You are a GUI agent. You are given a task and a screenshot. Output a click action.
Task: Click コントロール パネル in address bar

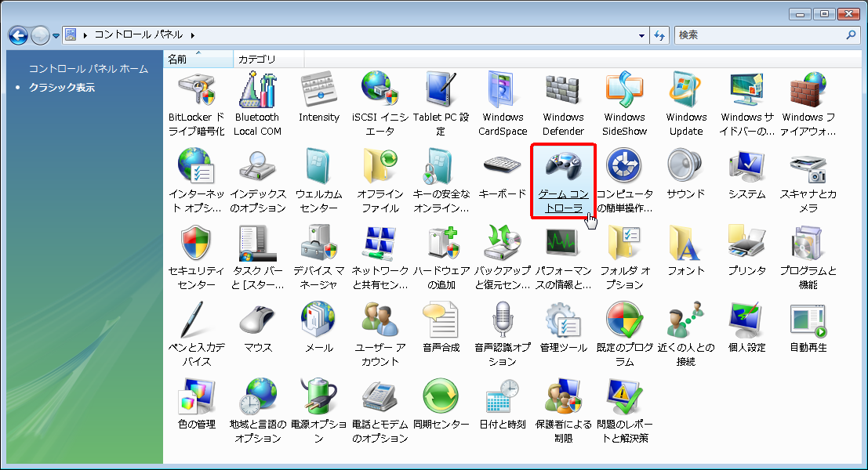coord(138,34)
